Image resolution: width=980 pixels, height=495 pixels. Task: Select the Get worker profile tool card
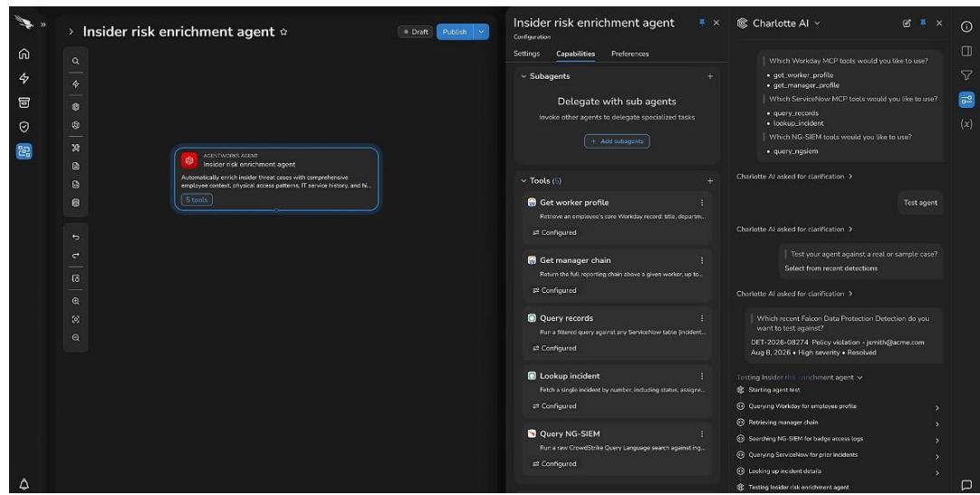[x=616, y=218]
